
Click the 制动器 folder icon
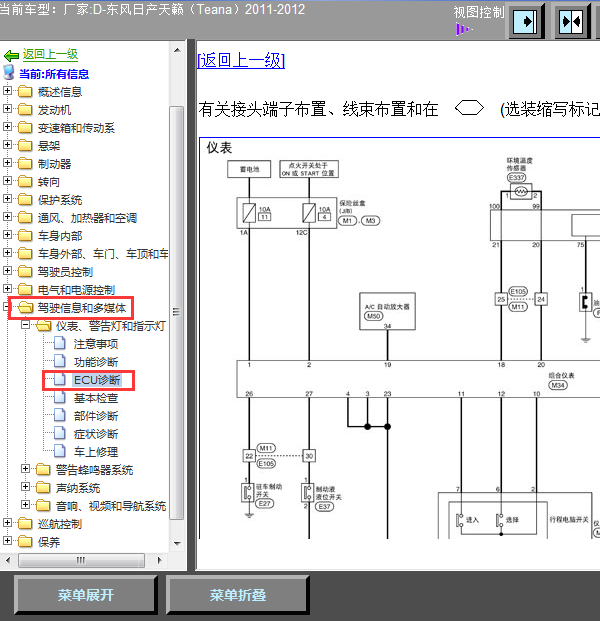pyautogui.click(x=25, y=164)
